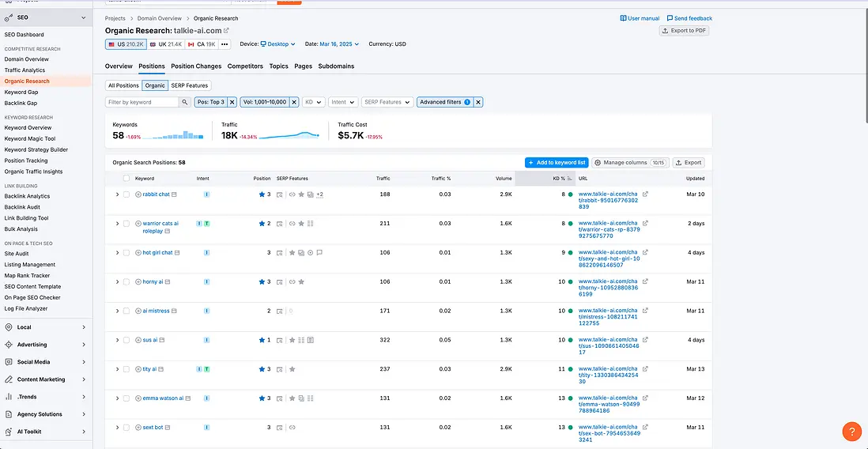Open SERP snapshot icon for sus ai row
Image resolution: width=868 pixels, height=449 pixels.
[x=279, y=340]
